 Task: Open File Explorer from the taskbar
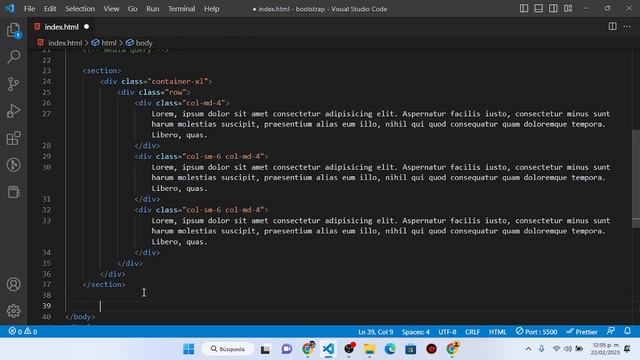click(369, 349)
